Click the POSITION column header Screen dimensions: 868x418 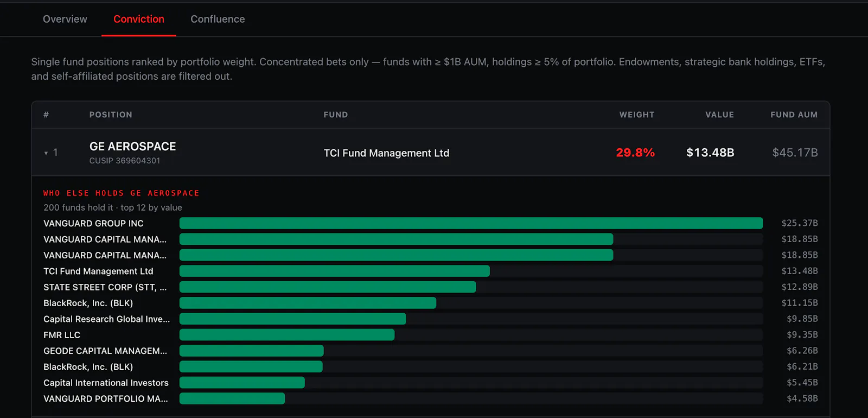click(x=111, y=115)
